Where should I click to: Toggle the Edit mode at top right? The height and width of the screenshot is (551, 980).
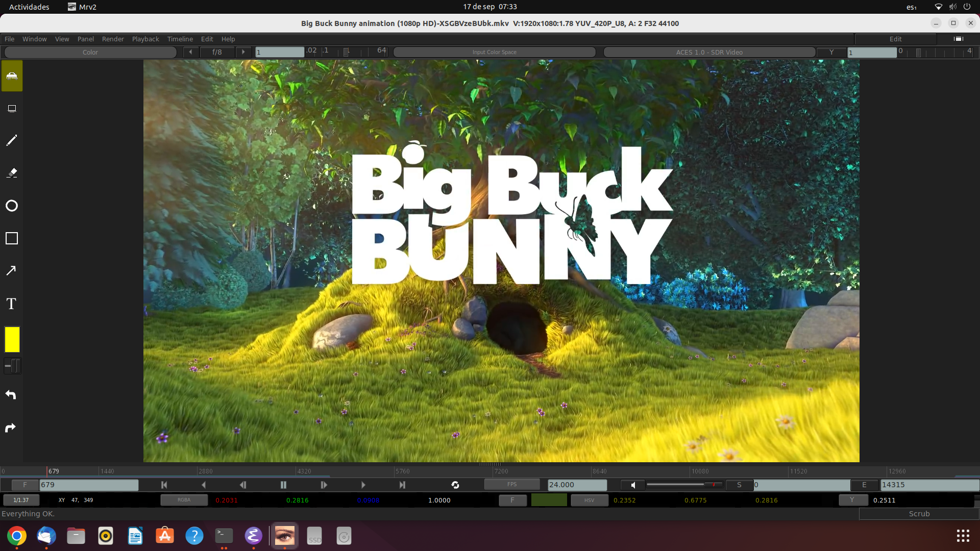[x=895, y=39]
